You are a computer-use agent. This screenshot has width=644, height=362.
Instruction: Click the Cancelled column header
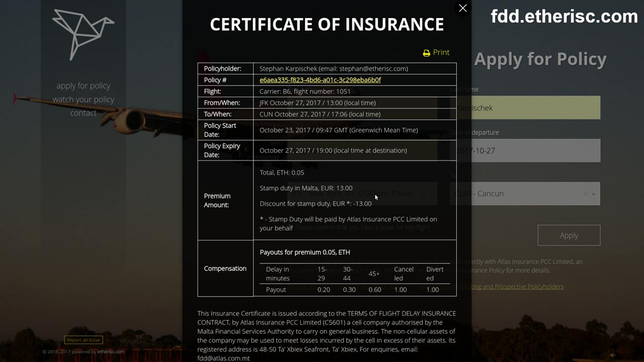point(404,274)
